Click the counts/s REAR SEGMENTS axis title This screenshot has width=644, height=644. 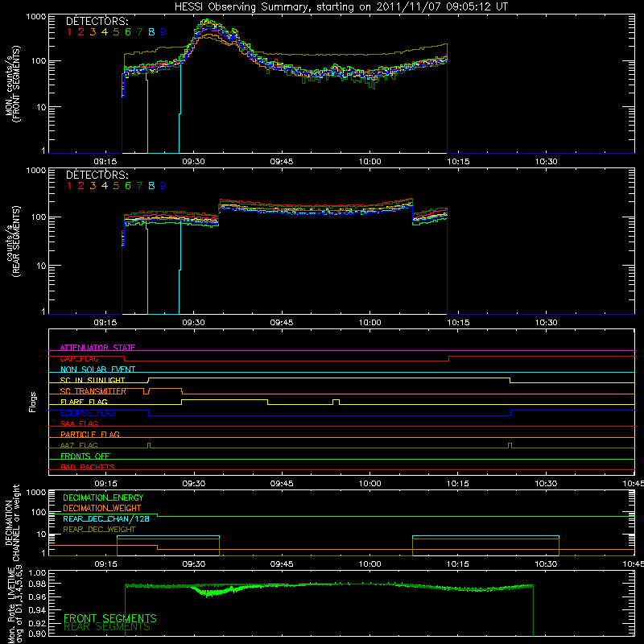[x=12, y=242]
